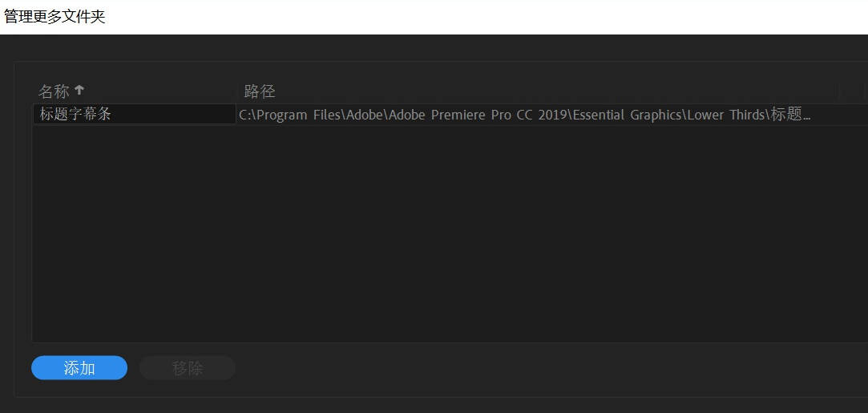
Task: Click the empty area of the folder list
Action: (450, 233)
